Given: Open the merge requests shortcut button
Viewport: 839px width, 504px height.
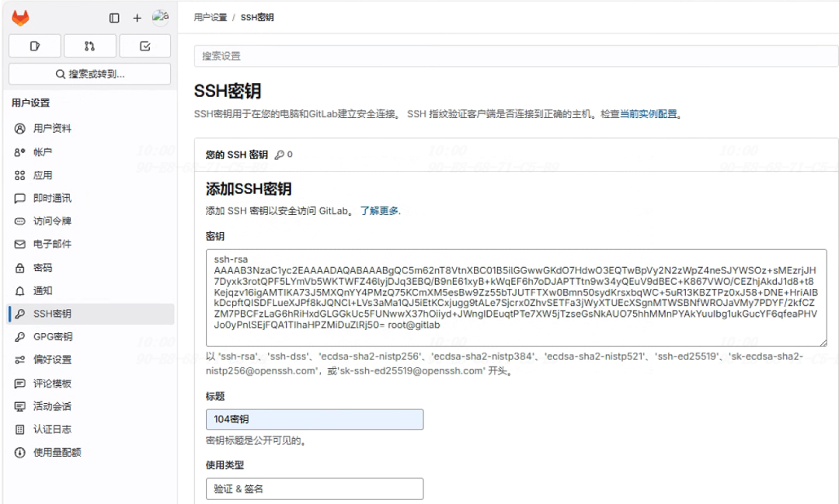Looking at the screenshot, I should pos(90,46).
